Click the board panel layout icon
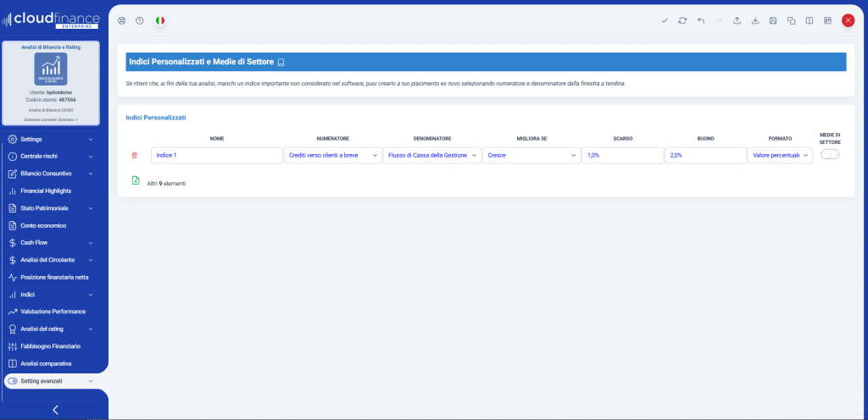Screen dimensions: 868x420 tap(827, 20)
